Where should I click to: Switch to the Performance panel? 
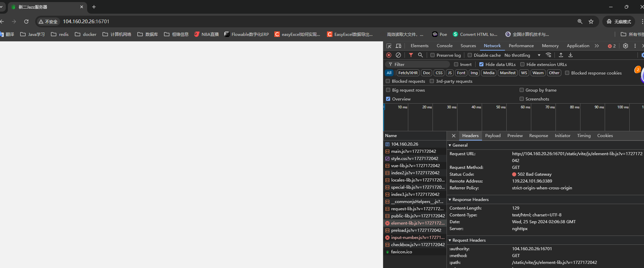point(521,46)
